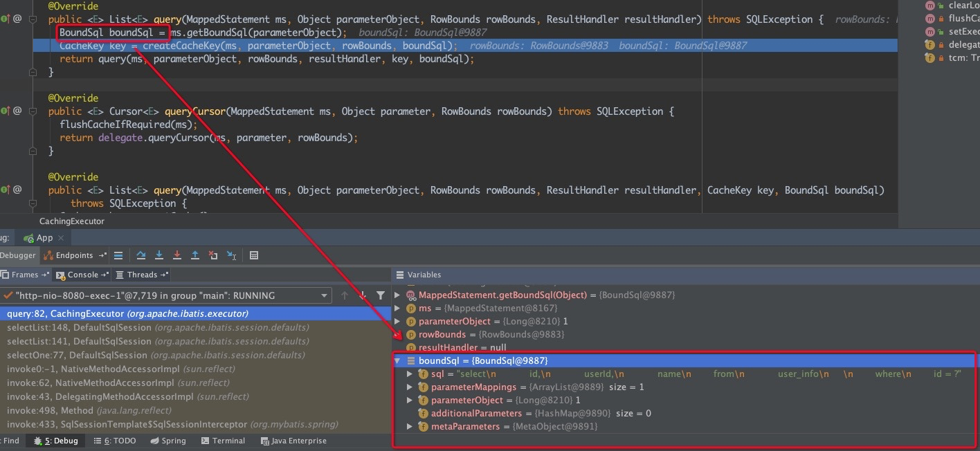Screen dimensions: 980x451
Task: Select the resultHandler = null variable
Action: point(462,347)
